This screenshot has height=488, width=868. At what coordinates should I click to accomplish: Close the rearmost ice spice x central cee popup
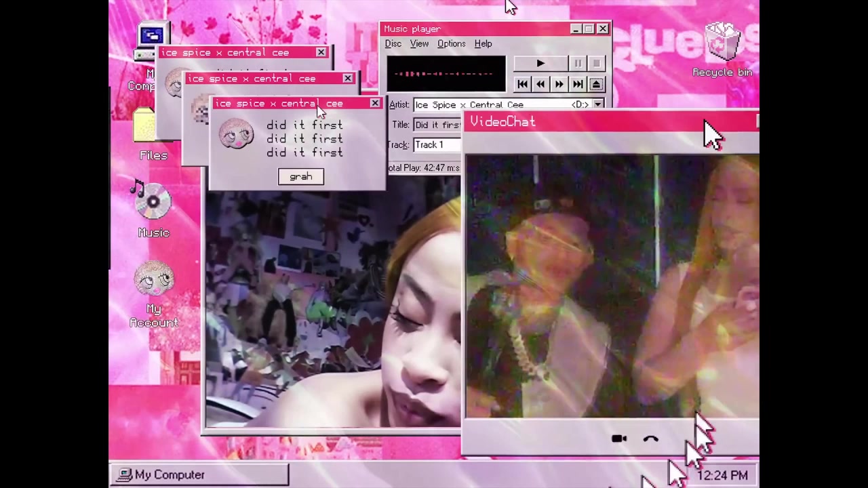click(321, 53)
